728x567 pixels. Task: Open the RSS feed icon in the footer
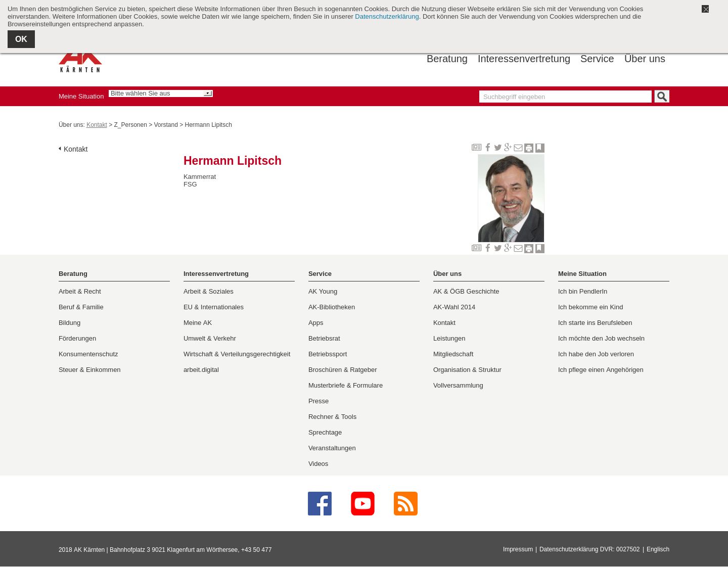(405, 504)
